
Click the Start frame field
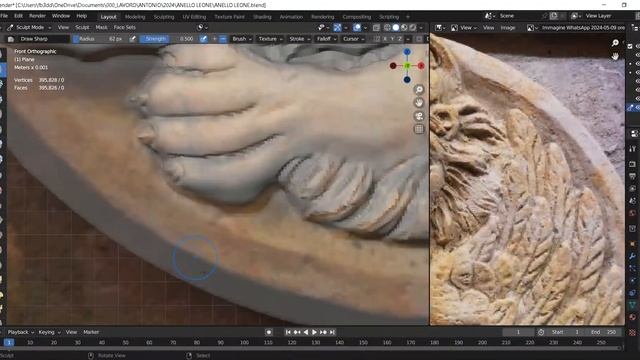tap(565, 332)
